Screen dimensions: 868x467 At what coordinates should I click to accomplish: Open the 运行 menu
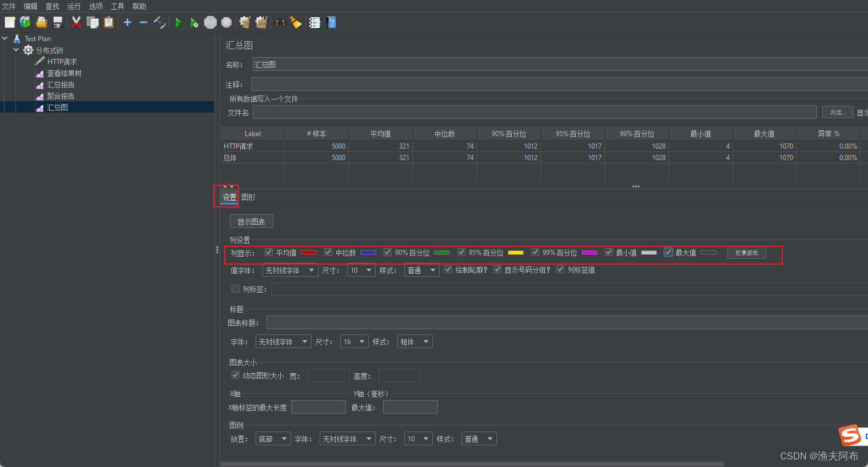pyautogui.click(x=74, y=6)
